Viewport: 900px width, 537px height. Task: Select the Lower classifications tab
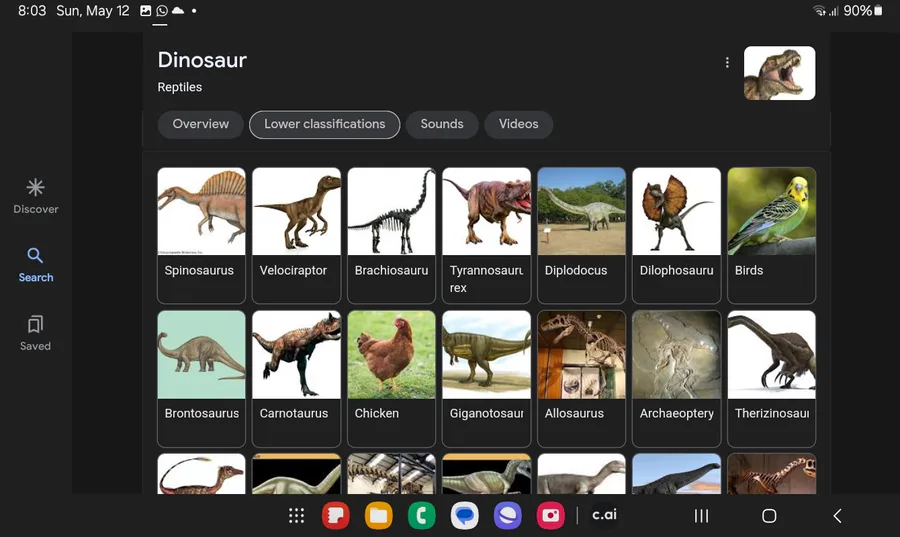point(324,124)
